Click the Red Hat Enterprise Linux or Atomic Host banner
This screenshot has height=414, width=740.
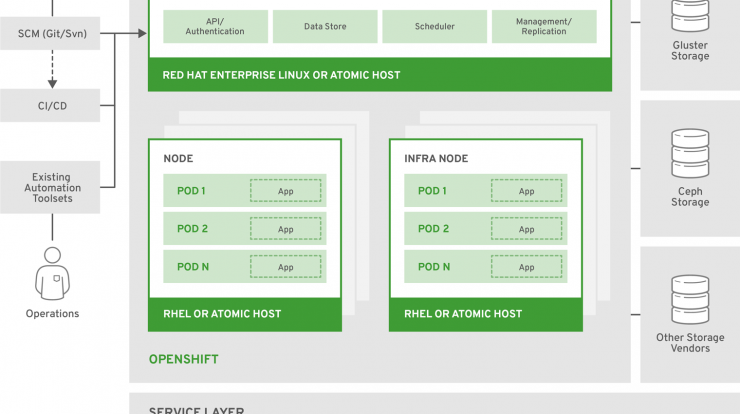380,75
